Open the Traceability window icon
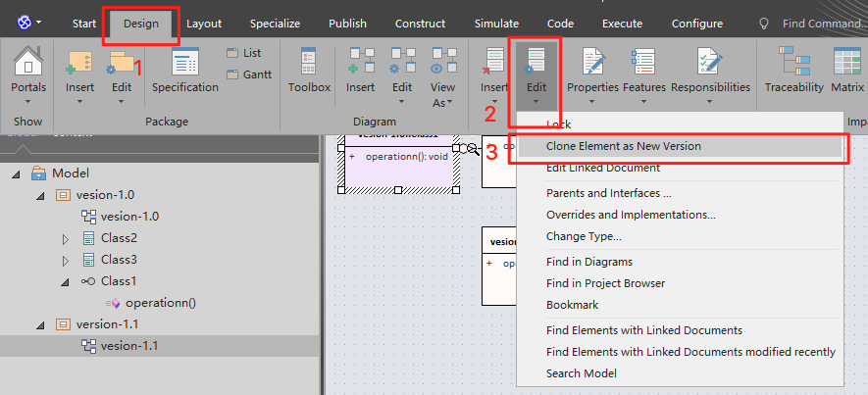This screenshot has width=868, height=395. tap(793, 62)
